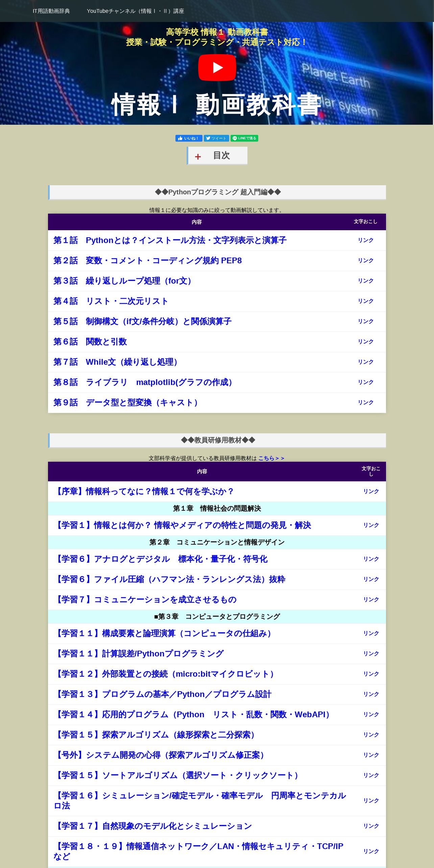Open 第1話 Pythonとは?インストール方法 lesson
Image resolution: width=434 pixels, height=868 pixels.
click(170, 240)
